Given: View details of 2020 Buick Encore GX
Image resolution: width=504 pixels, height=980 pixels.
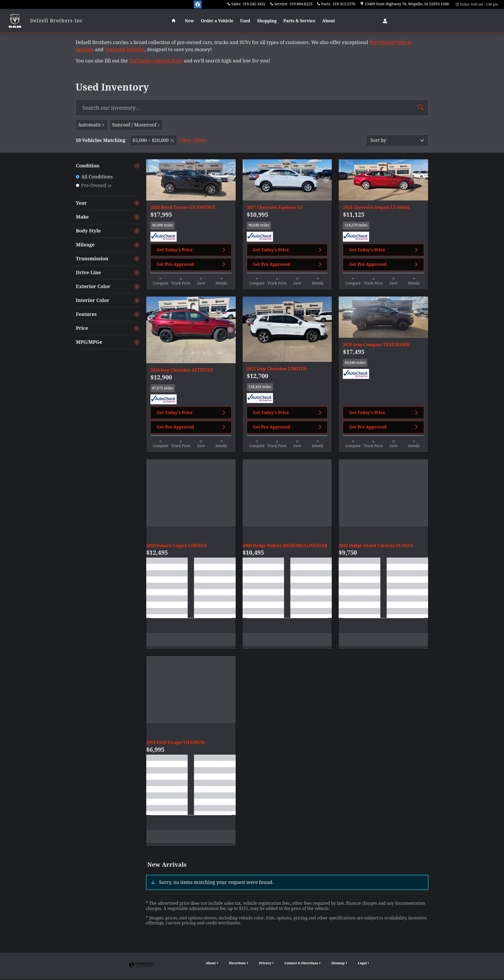Looking at the screenshot, I should [221, 281].
